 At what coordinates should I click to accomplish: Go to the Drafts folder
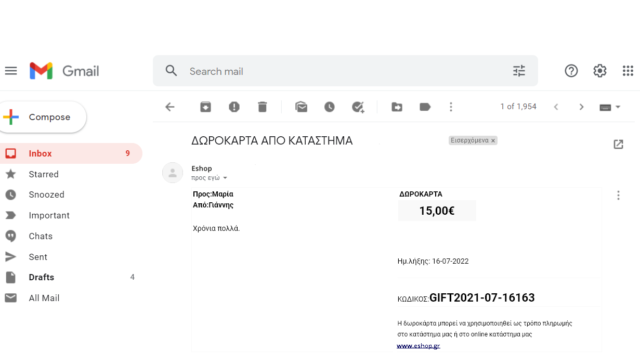click(42, 277)
